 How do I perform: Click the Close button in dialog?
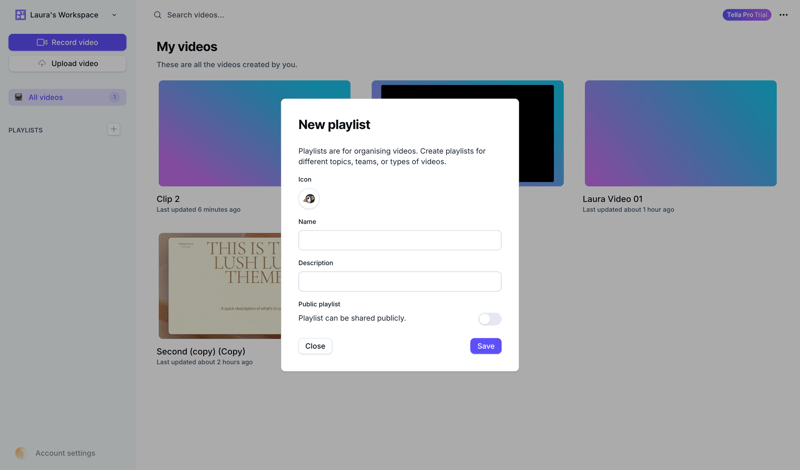tap(315, 346)
